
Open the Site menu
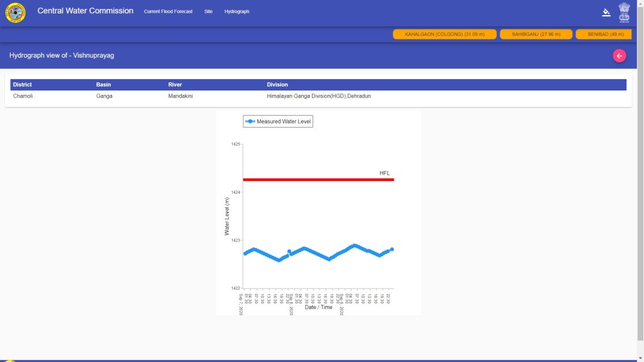208,12
